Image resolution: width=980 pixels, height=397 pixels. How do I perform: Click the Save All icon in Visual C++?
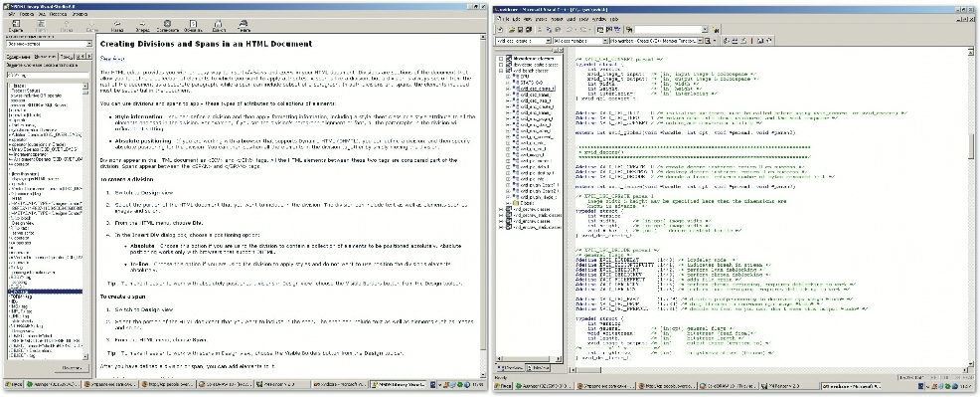pyautogui.click(x=528, y=30)
